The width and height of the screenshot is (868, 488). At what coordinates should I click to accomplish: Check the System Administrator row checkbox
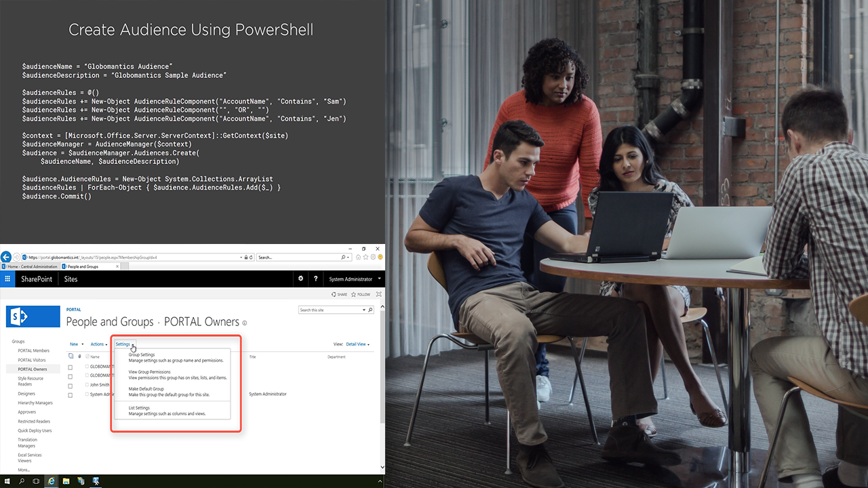71,394
